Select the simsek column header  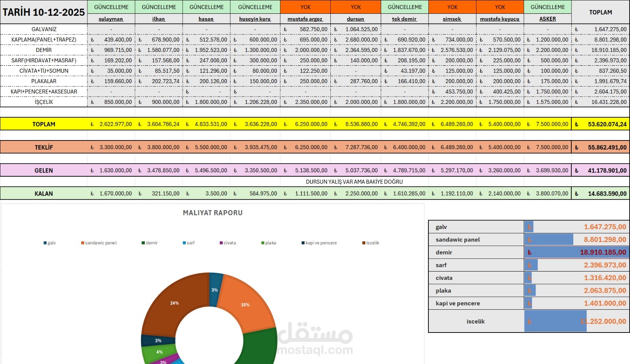click(x=452, y=19)
